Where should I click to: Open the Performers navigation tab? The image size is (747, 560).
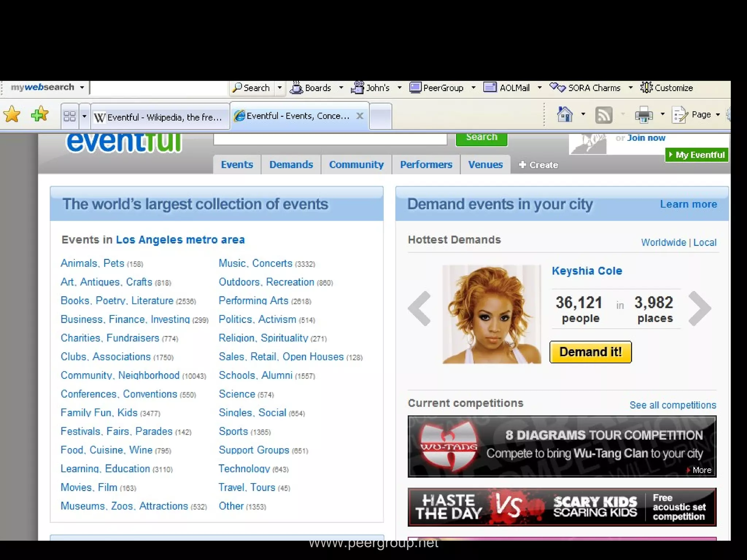[426, 165]
